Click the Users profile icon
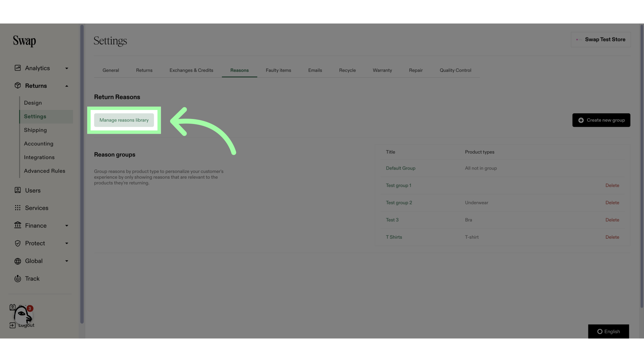Screen dimensions: 644x362 18,190
